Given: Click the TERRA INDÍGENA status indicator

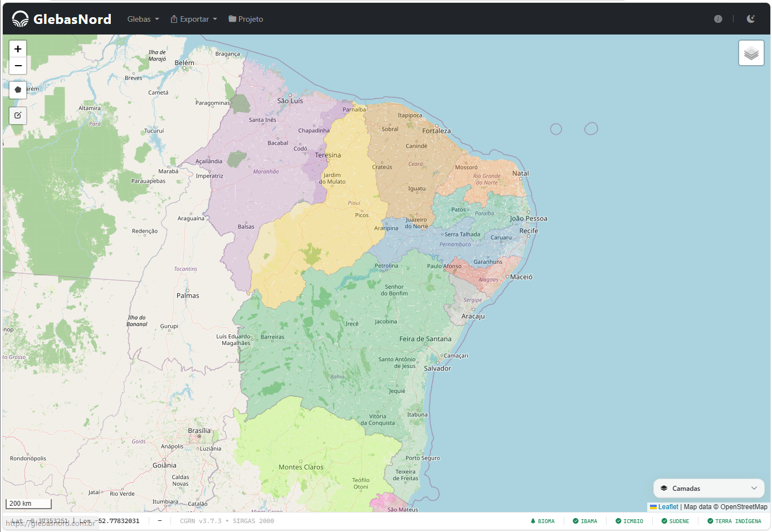Looking at the screenshot, I should 734,521.
